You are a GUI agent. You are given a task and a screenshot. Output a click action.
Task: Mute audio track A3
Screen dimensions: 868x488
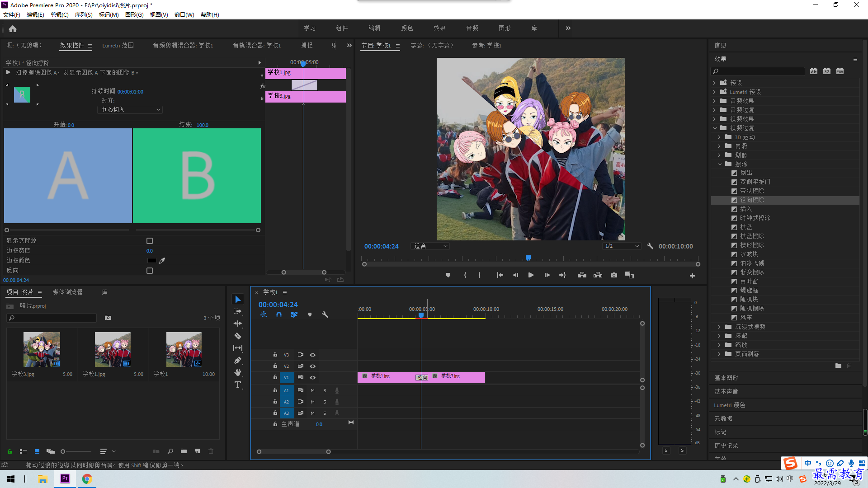312,413
